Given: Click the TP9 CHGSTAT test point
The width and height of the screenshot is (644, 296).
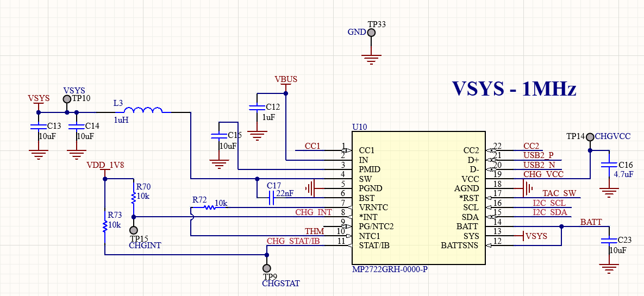Looking at the screenshot, I should click(x=266, y=268).
